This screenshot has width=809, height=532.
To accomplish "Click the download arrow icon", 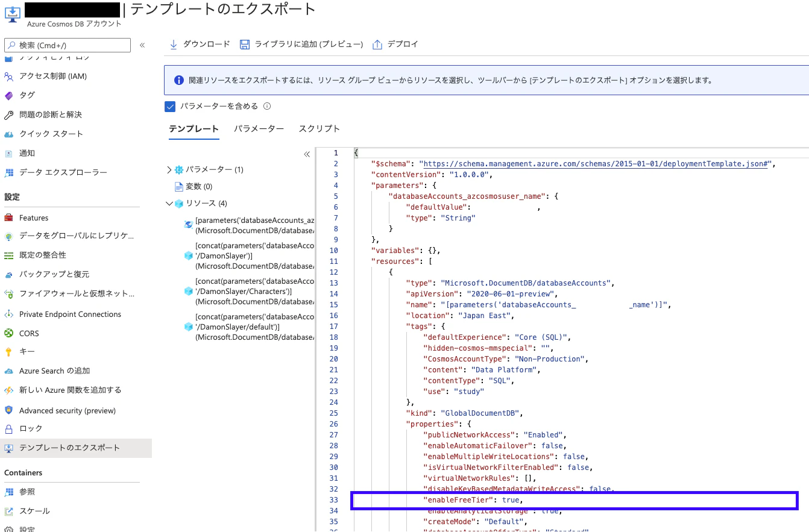I will click(x=174, y=44).
